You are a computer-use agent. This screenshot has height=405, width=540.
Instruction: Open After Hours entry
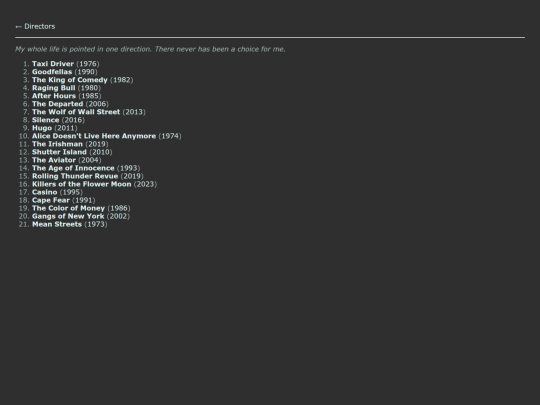(54, 96)
